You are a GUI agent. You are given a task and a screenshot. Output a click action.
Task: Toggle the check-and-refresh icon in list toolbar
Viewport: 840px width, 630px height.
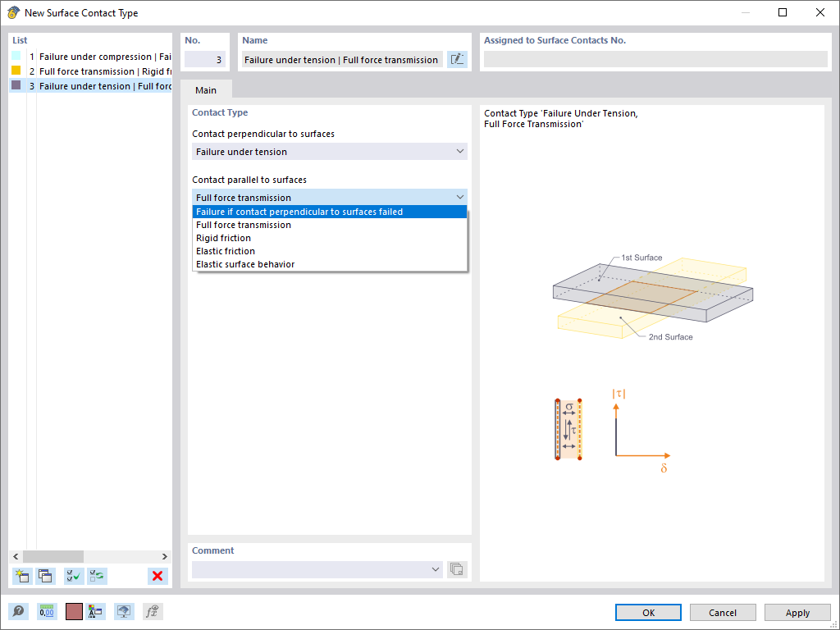(x=97, y=576)
